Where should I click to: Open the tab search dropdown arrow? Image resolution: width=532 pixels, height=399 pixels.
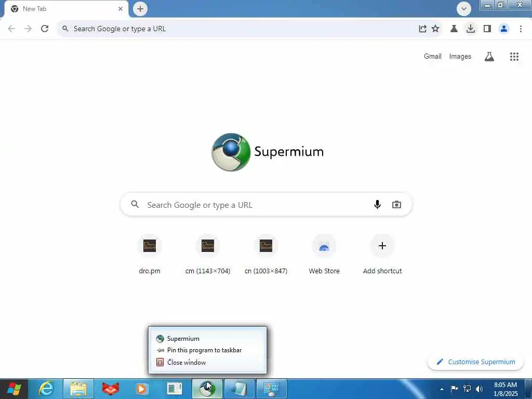(464, 9)
